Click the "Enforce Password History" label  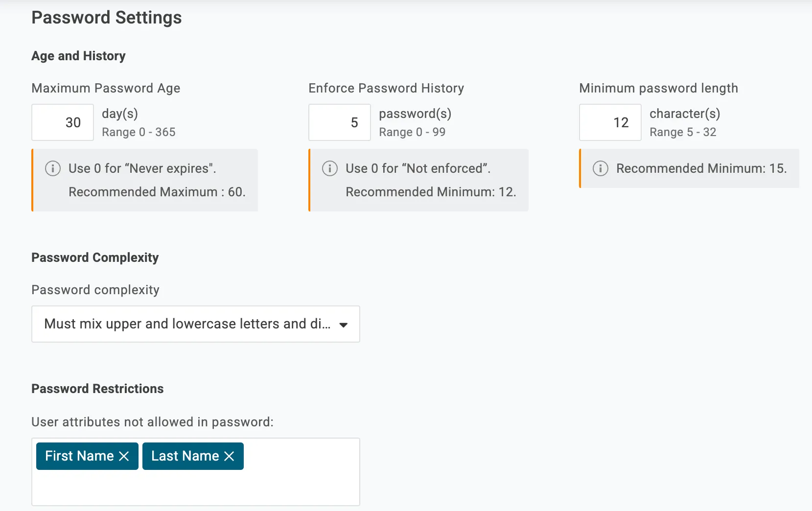click(x=386, y=88)
